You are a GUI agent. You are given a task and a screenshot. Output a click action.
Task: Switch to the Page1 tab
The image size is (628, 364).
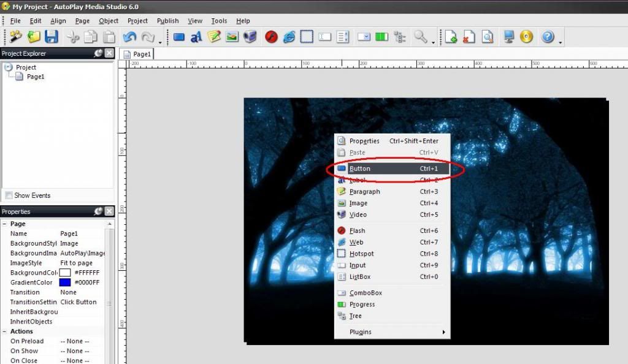coord(137,55)
